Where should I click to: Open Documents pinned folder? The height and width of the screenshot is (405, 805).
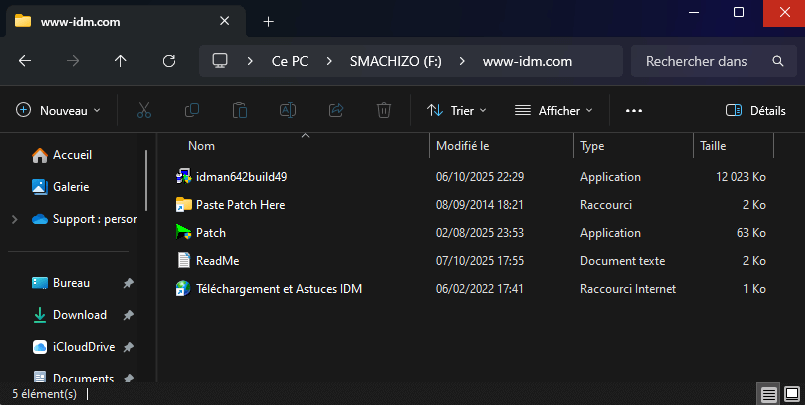click(x=73, y=378)
